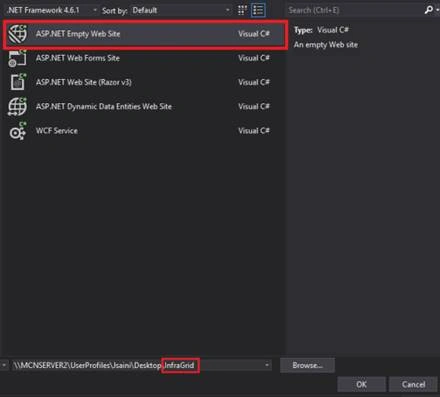Click the OK button

(362, 384)
